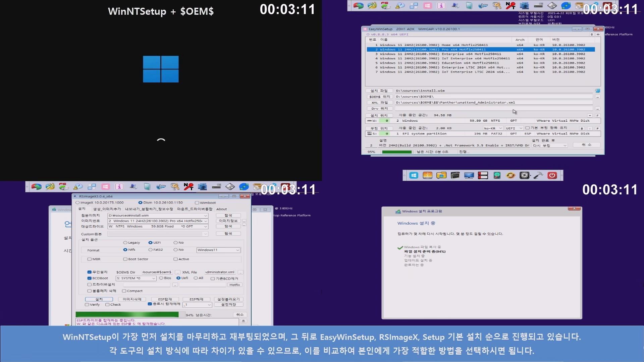This screenshot has width=644, height=362.
Task: Expand the Windows11 dropdown in Format row
Action: [x=237, y=250]
